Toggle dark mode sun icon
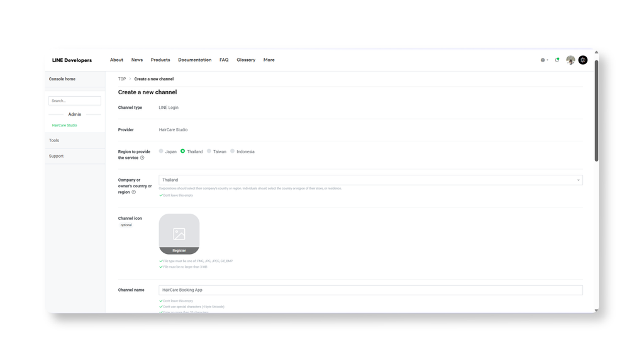 583,60
